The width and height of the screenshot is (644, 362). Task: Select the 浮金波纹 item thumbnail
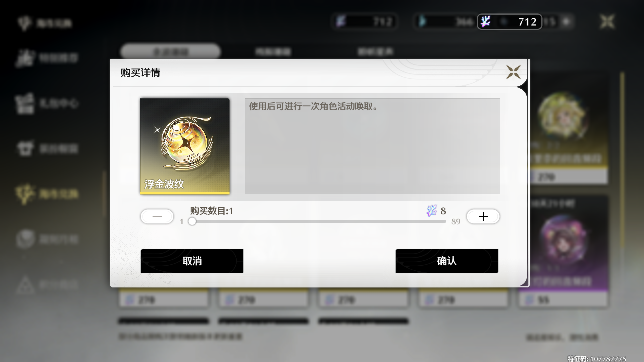pos(185,146)
